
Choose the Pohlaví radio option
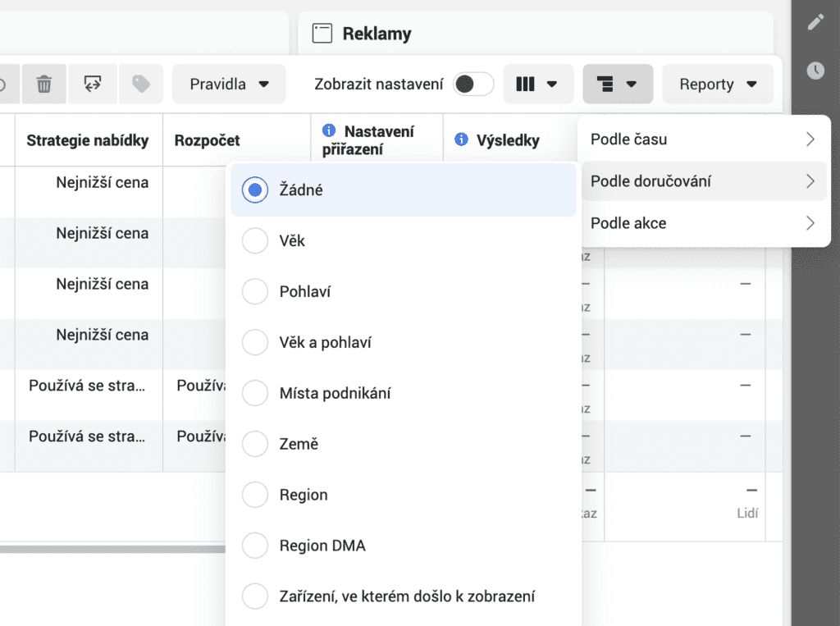pos(255,292)
